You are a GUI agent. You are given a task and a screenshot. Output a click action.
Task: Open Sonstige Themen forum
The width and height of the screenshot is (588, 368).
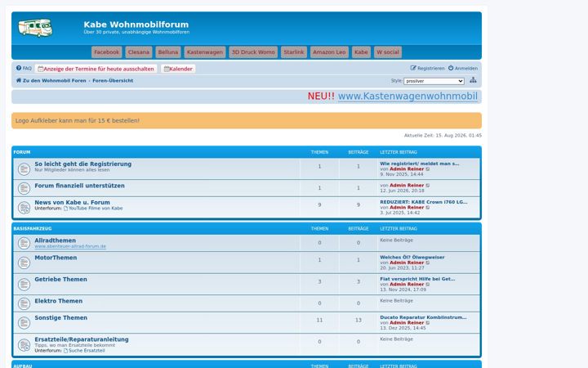click(x=60, y=317)
